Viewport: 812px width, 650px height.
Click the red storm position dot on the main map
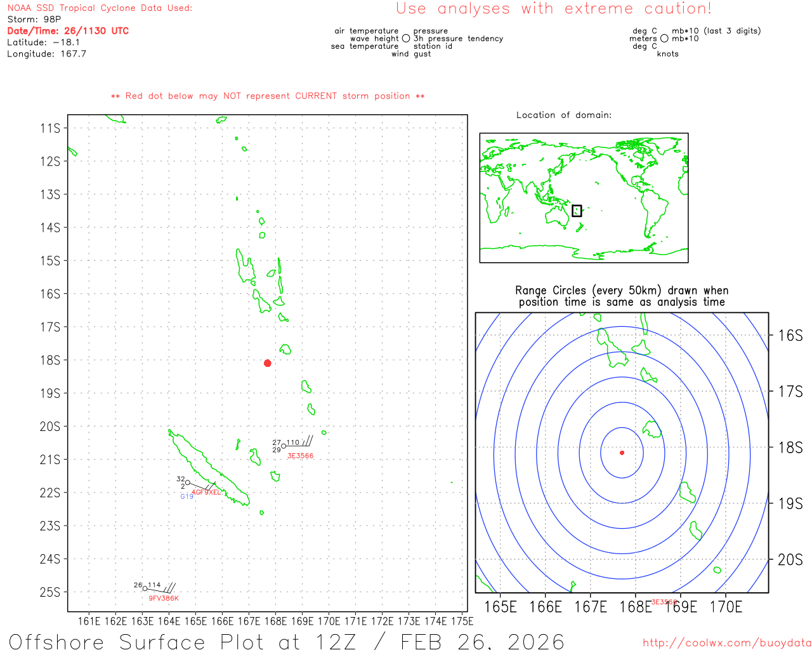268,363
